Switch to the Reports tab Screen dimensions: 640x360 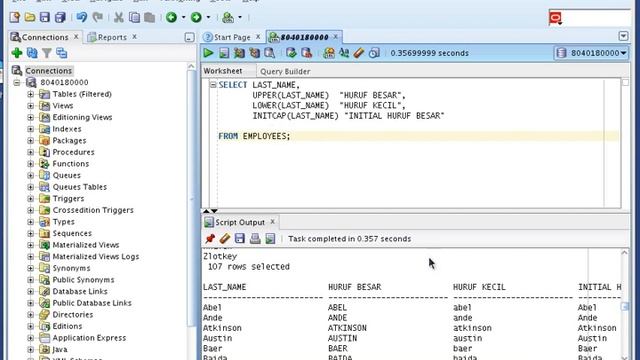point(112,37)
